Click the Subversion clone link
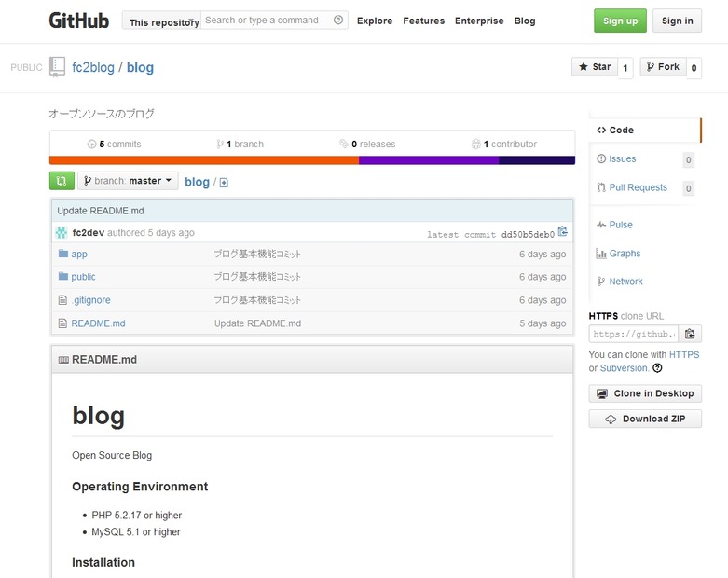Viewport: 728px width, 578px height. 625,368
